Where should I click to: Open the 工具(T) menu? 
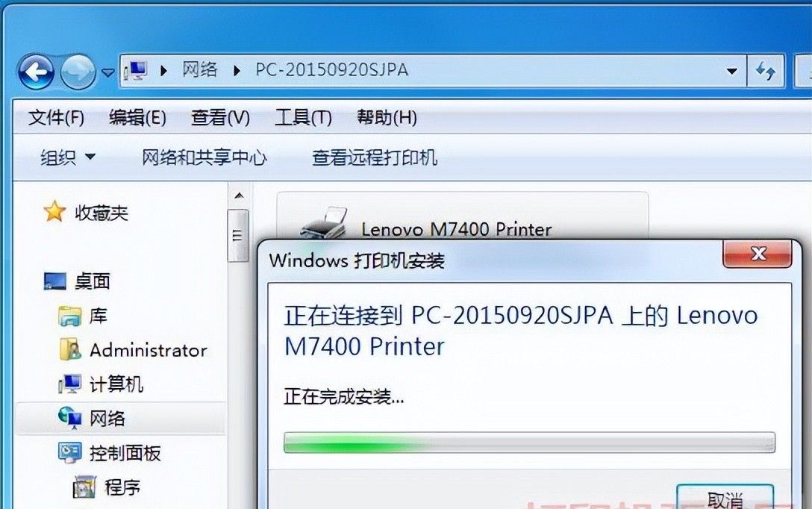[303, 118]
